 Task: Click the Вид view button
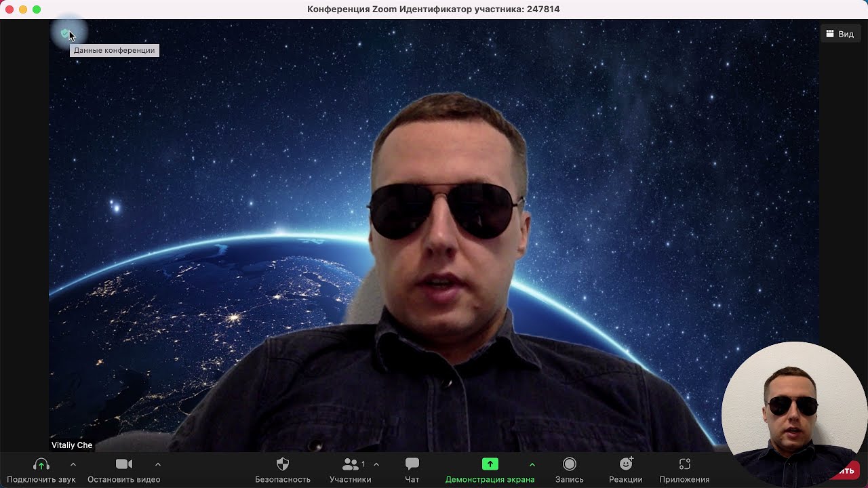coord(840,34)
